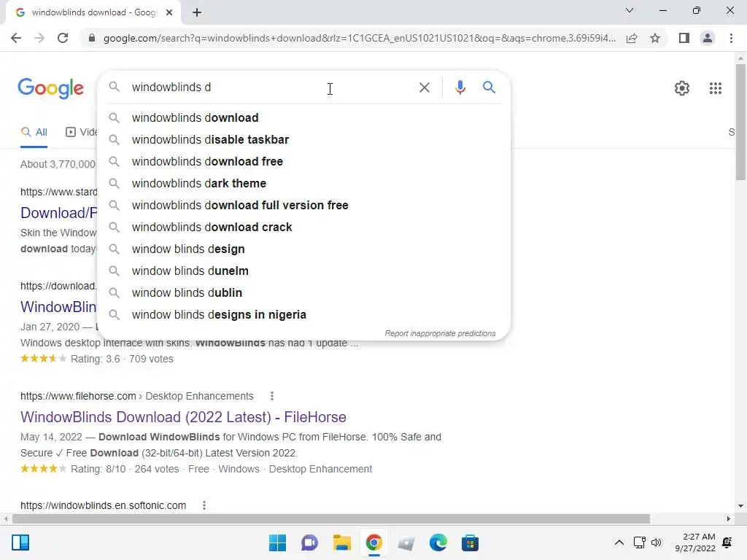Screen dimensions: 747x560
Task: Pick suggestion 'window blinds dublin'
Action: [x=303, y=293]
